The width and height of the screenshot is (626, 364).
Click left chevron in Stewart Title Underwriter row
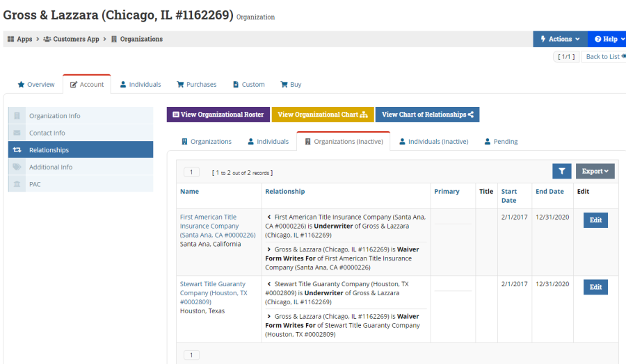269,284
